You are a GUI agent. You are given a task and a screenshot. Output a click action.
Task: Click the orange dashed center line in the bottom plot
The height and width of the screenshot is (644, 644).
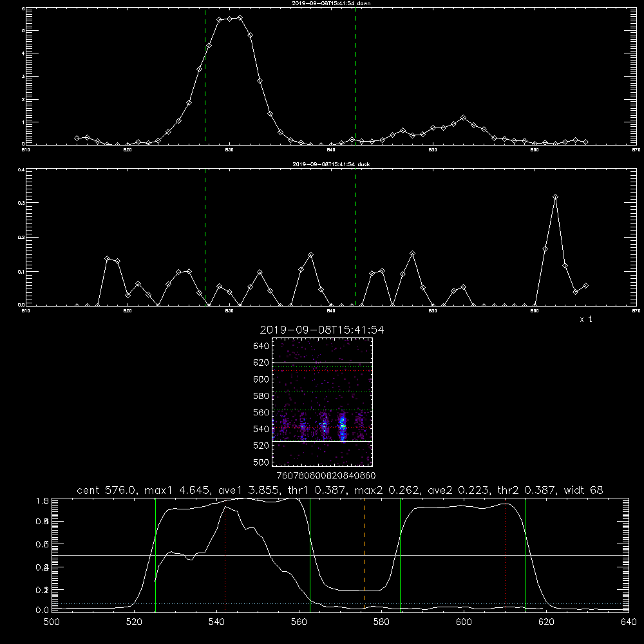365,554
